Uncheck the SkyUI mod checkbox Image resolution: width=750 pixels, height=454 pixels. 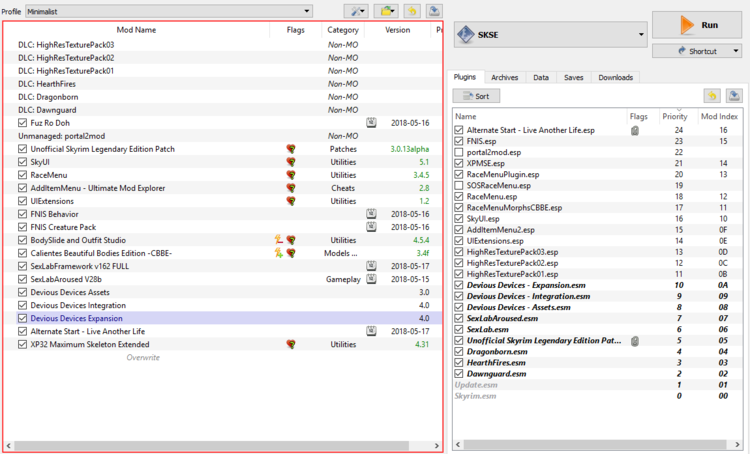point(22,162)
